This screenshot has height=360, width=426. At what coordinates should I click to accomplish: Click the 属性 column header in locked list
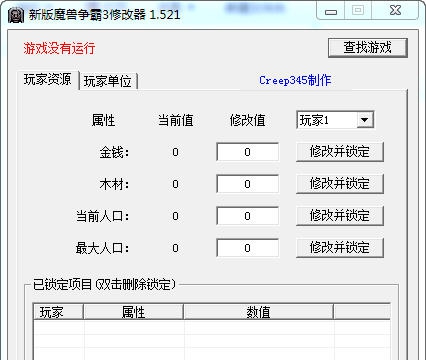click(x=133, y=312)
